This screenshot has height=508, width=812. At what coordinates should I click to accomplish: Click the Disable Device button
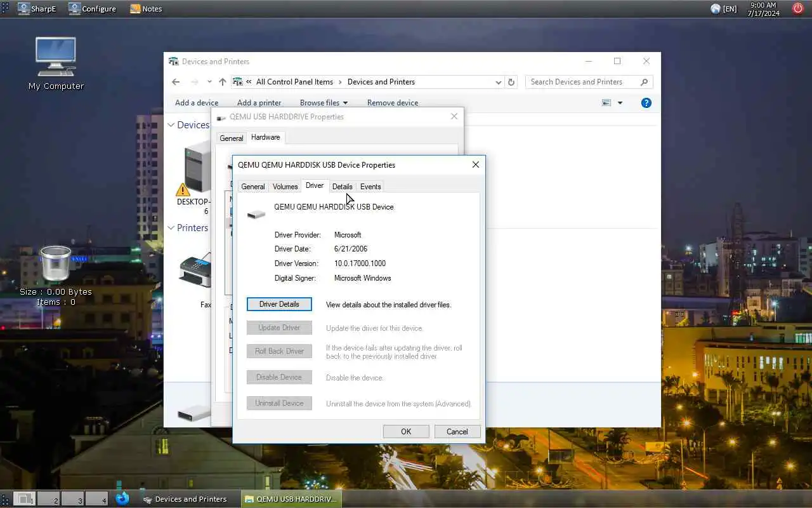(x=279, y=377)
